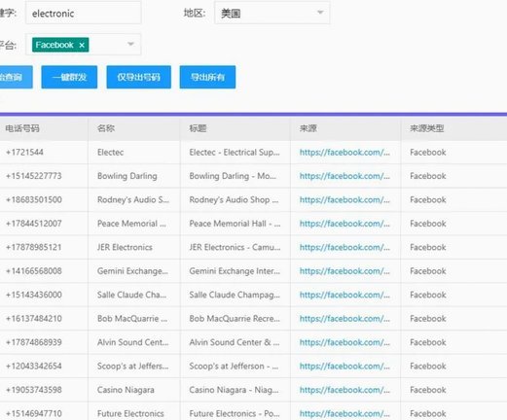507x420 pixels.
Task: Select phone number +15143436000
Action: (34, 295)
